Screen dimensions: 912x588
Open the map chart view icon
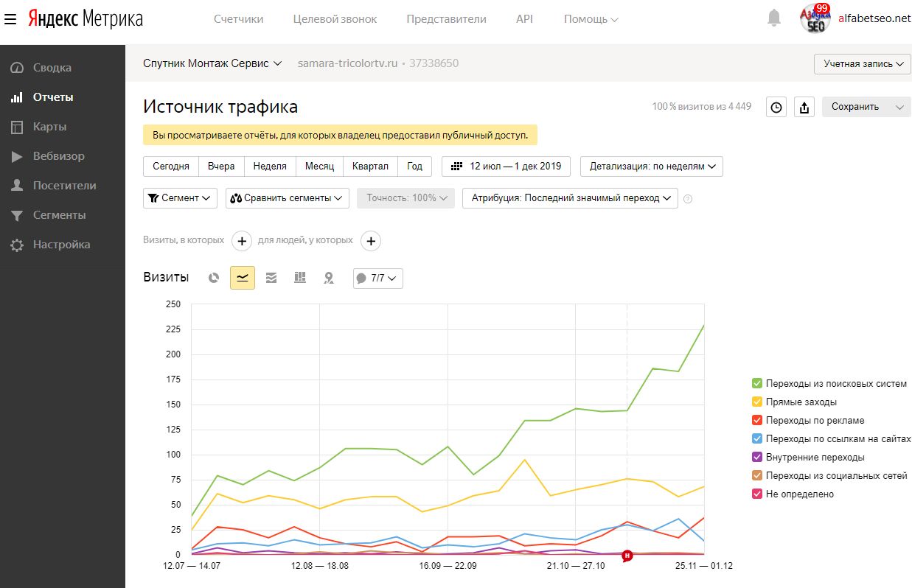click(329, 278)
